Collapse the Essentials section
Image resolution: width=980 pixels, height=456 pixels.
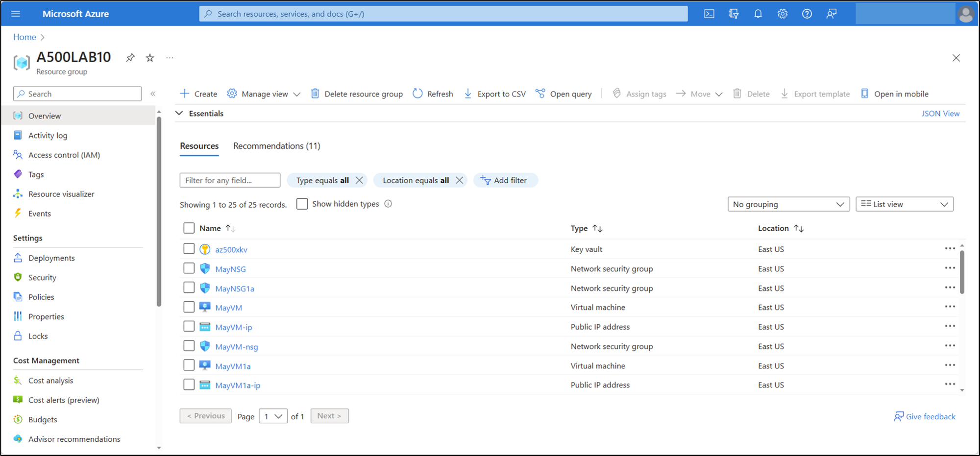tap(179, 113)
